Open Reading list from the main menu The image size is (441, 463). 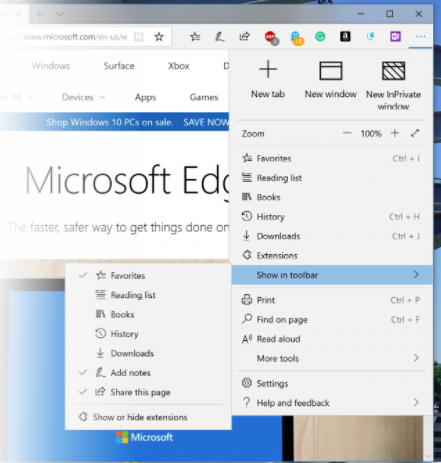[x=331, y=178]
